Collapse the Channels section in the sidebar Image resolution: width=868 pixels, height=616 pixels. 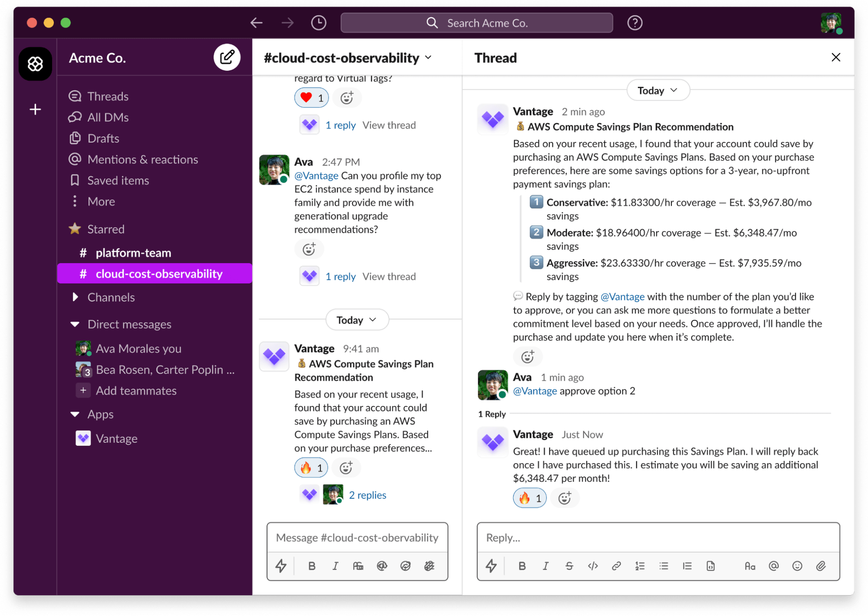coord(75,297)
